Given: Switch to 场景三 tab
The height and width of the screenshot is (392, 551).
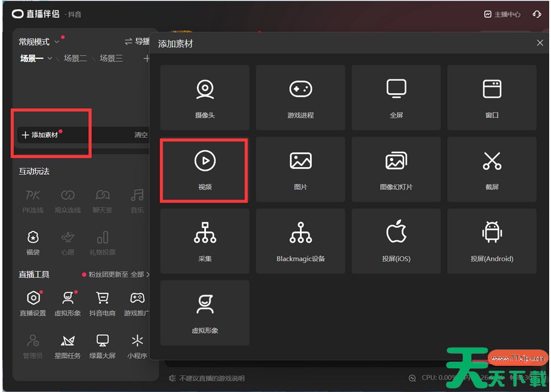Looking at the screenshot, I should (111, 58).
